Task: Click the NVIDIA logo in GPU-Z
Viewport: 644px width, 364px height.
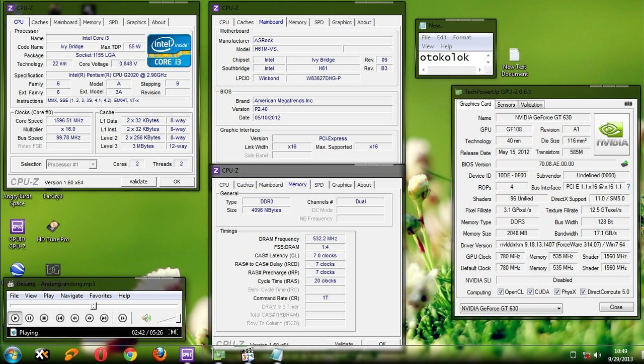Action: pyautogui.click(x=612, y=134)
